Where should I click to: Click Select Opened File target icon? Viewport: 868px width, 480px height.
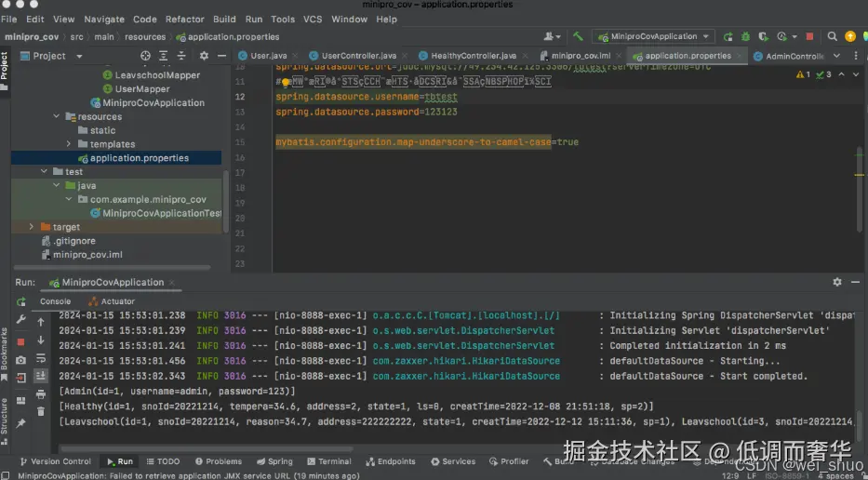click(x=145, y=56)
